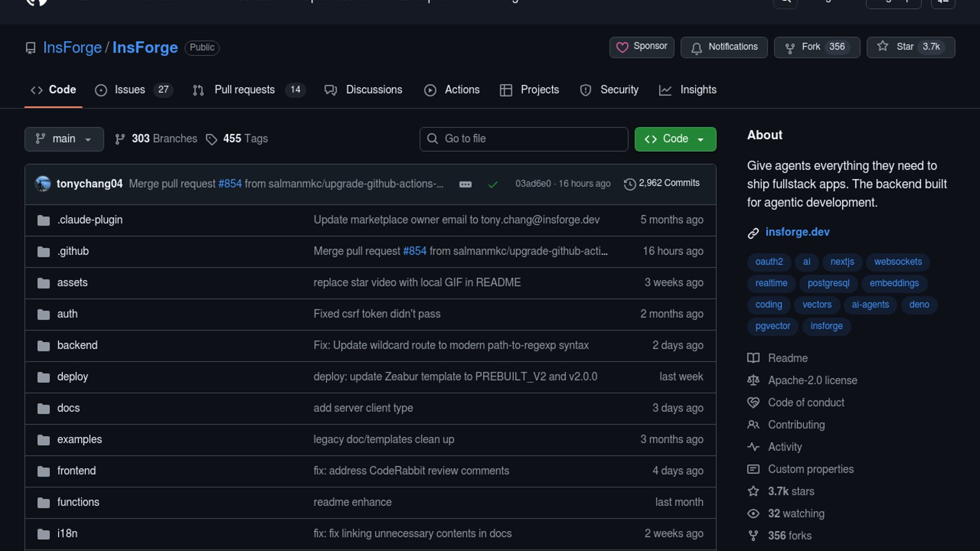Select the postgresql topic tag
This screenshot has width=980, height=551.
[828, 283]
